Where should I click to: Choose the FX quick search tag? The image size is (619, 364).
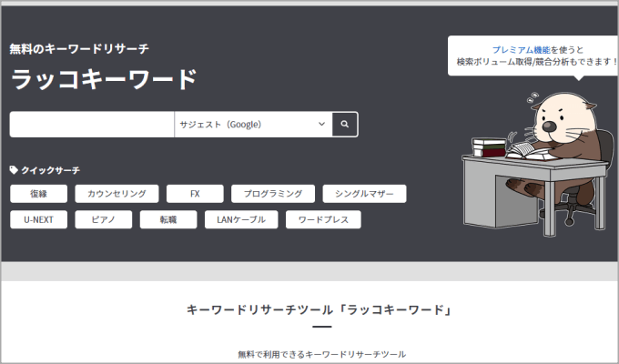195,194
